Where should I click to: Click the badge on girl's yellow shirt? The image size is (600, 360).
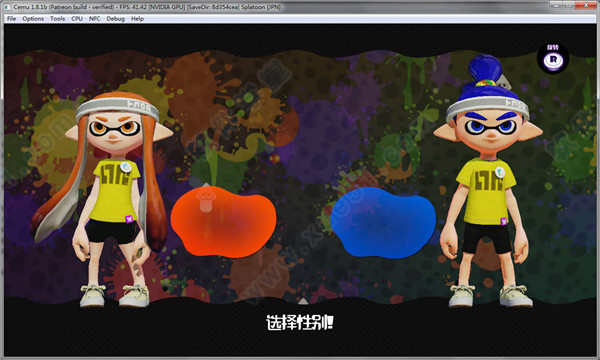pyautogui.click(x=126, y=167)
